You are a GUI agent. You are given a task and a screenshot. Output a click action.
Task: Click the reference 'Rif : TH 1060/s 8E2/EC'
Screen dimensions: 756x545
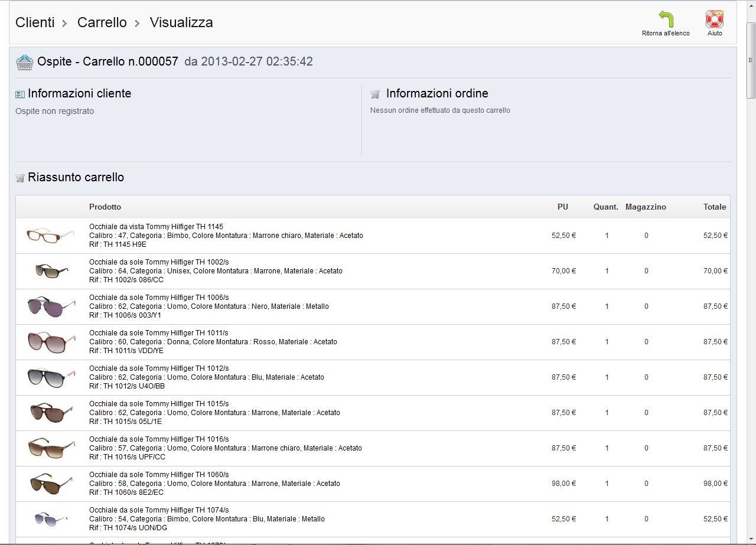click(x=126, y=492)
